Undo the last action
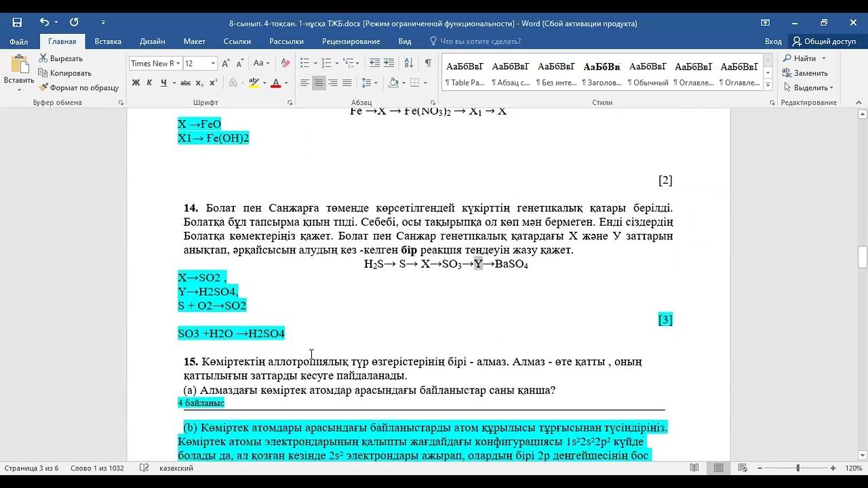The height and width of the screenshot is (488, 868). 44,22
